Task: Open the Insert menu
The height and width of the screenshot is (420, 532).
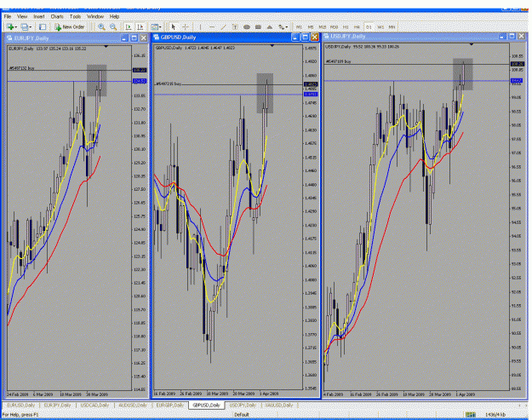Action: click(x=39, y=16)
